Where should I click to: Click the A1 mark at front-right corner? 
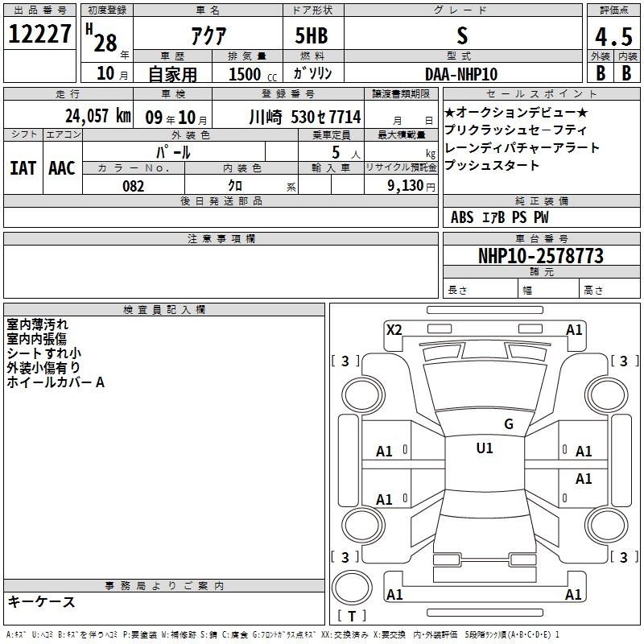click(x=574, y=330)
